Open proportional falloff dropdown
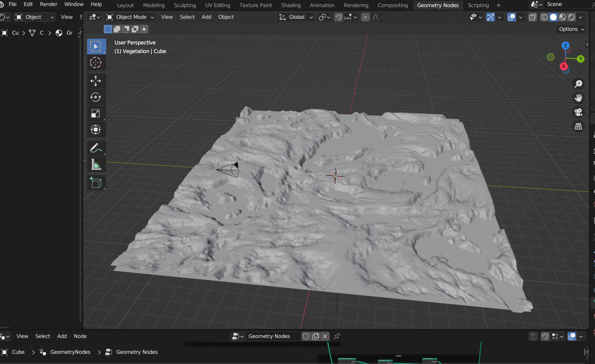 pos(378,17)
